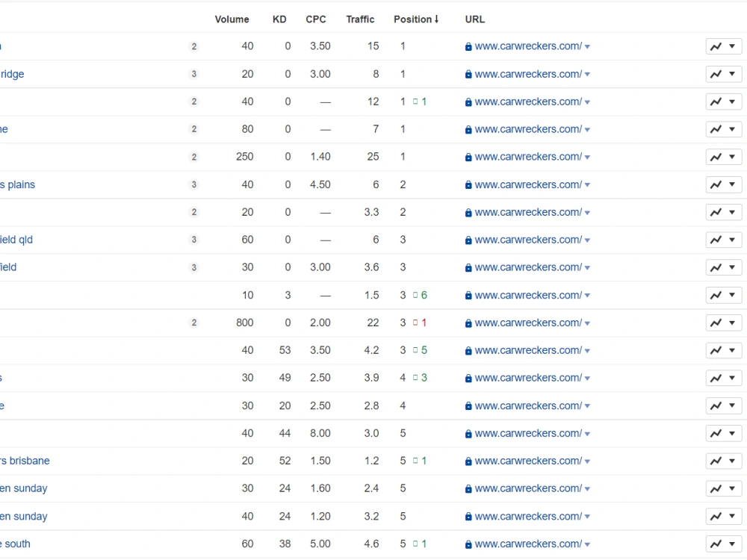Open chart icon for traffic 3.6 row
747x560 pixels.
point(716,267)
